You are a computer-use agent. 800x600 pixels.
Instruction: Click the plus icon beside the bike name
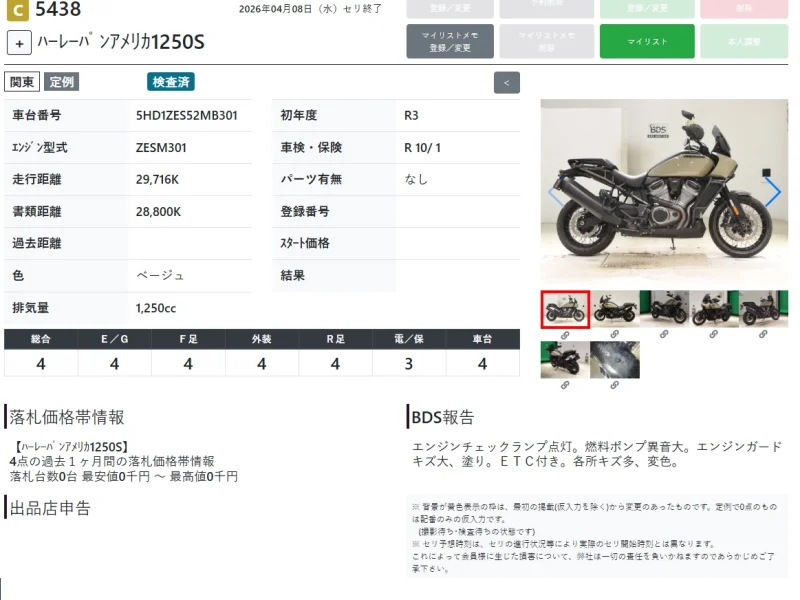click(19, 43)
